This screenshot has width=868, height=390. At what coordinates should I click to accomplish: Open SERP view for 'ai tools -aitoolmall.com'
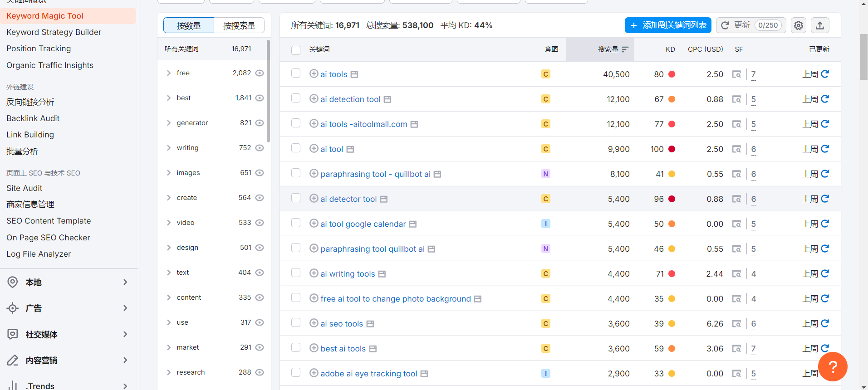pyautogui.click(x=736, y=124)
